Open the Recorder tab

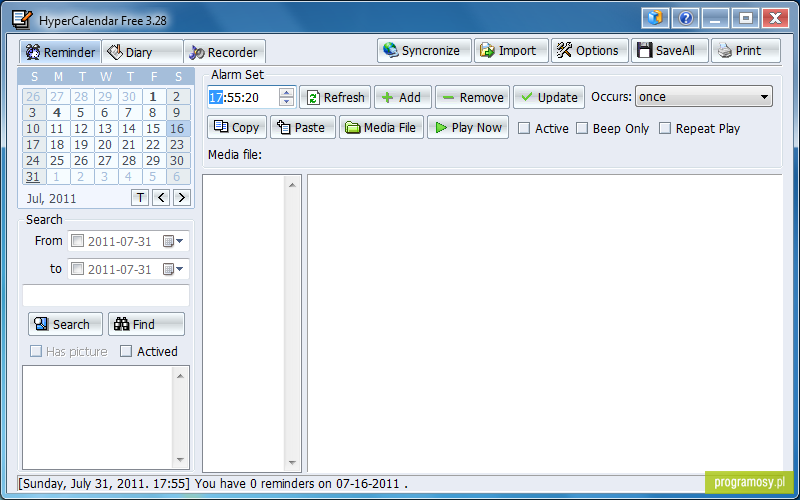point(224,52)
